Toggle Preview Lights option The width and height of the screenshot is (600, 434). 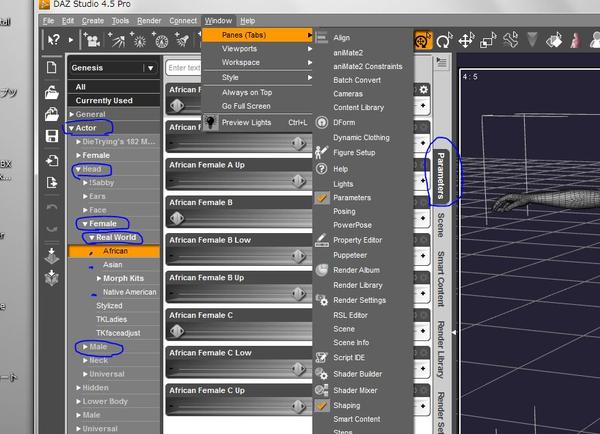[246, 122]
